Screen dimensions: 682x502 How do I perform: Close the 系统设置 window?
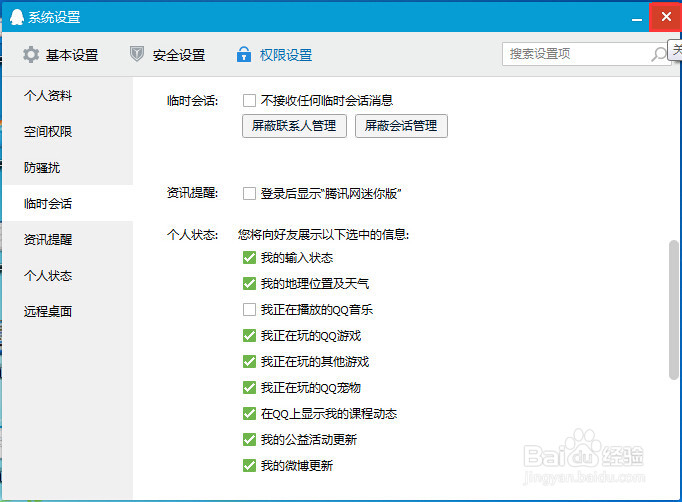[665, 17]
